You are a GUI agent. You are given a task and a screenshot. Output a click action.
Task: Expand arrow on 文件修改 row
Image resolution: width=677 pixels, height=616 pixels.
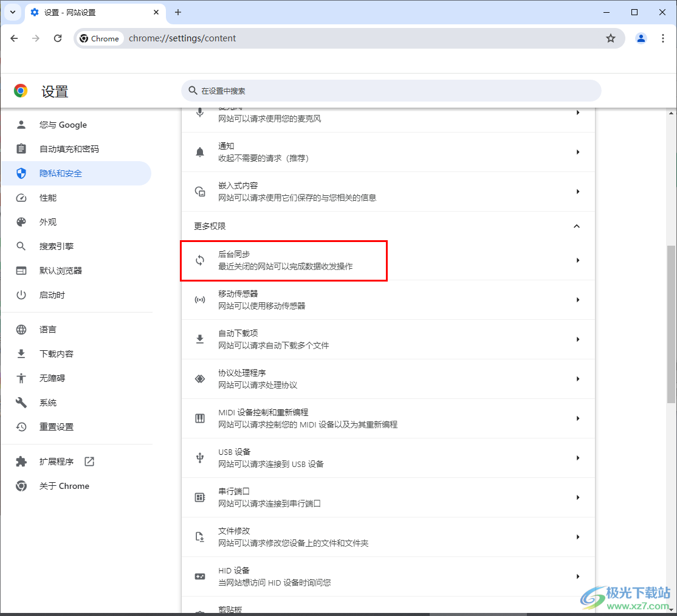pos(578,537)
